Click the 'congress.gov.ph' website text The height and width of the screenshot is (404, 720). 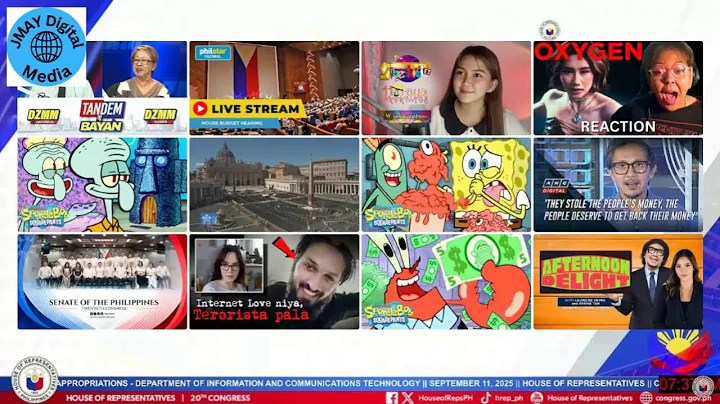684,398
